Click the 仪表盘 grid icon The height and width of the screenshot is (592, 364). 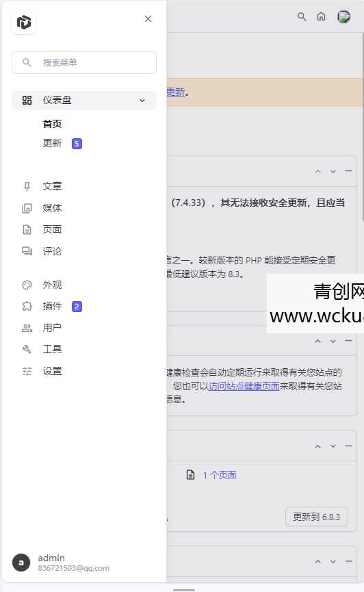click(27, 100)
